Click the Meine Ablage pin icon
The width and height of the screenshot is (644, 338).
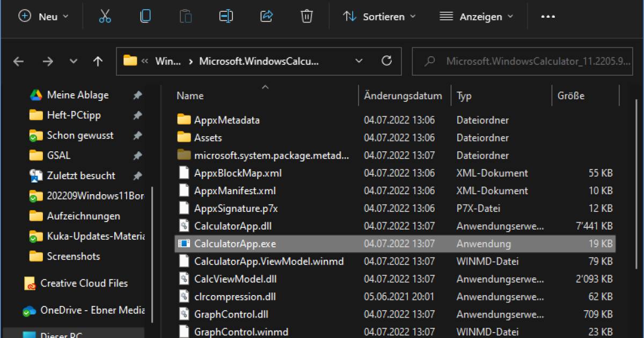[137, 95]
